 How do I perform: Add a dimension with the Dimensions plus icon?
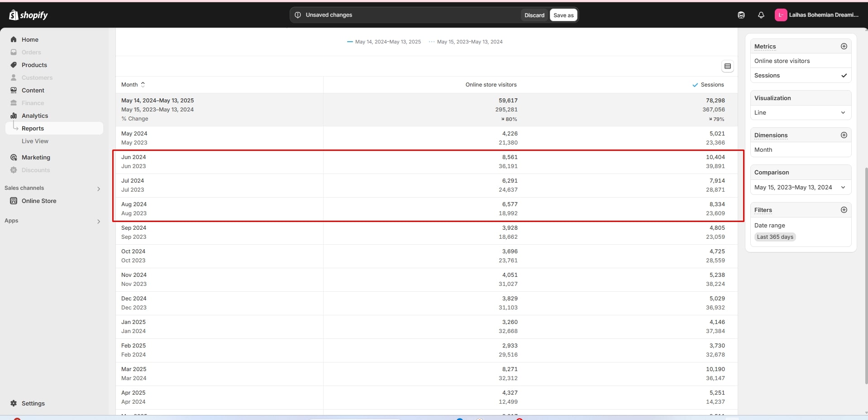pyautogui.click(x=844, y=135)
